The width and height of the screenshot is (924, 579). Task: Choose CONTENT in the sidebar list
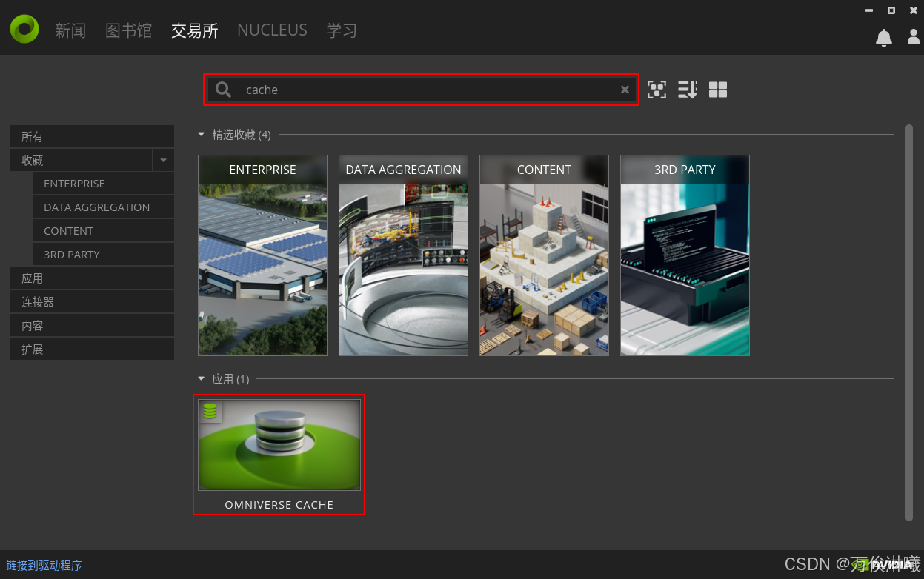(x=103, y=231)
